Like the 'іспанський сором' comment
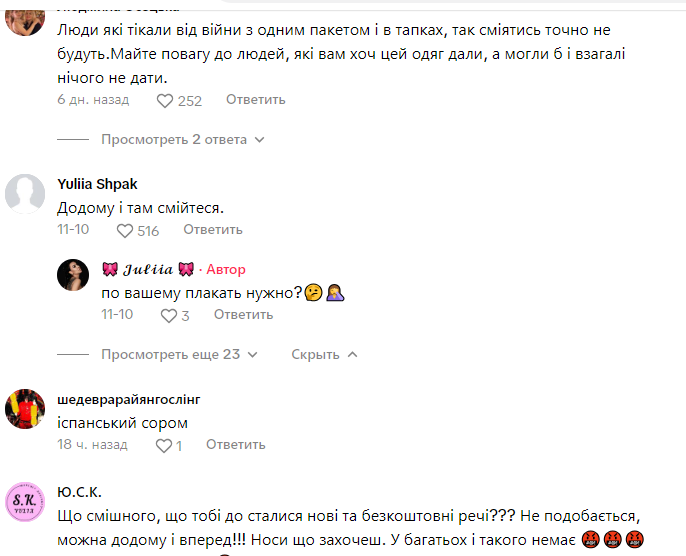 [x=164, y=446]
